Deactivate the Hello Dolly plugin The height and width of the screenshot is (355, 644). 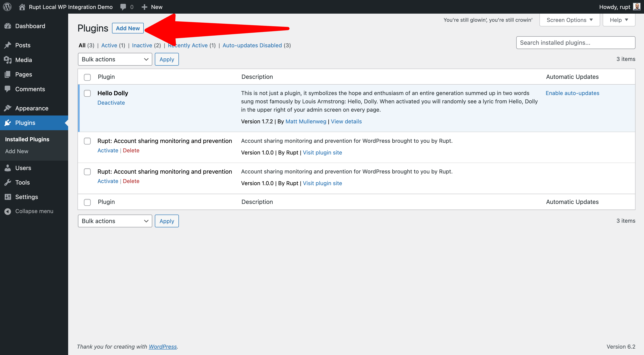pos(111,102)
